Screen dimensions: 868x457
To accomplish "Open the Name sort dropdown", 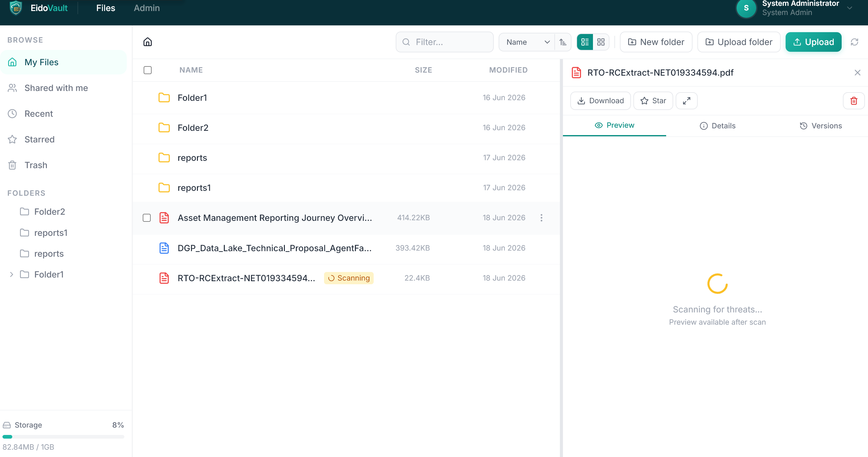I will click(527, 42).
